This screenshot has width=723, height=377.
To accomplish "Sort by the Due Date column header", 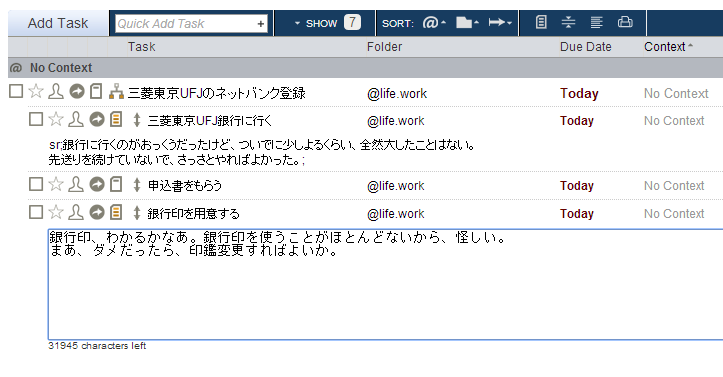I will pyautogui.click(x=585, y=47).
